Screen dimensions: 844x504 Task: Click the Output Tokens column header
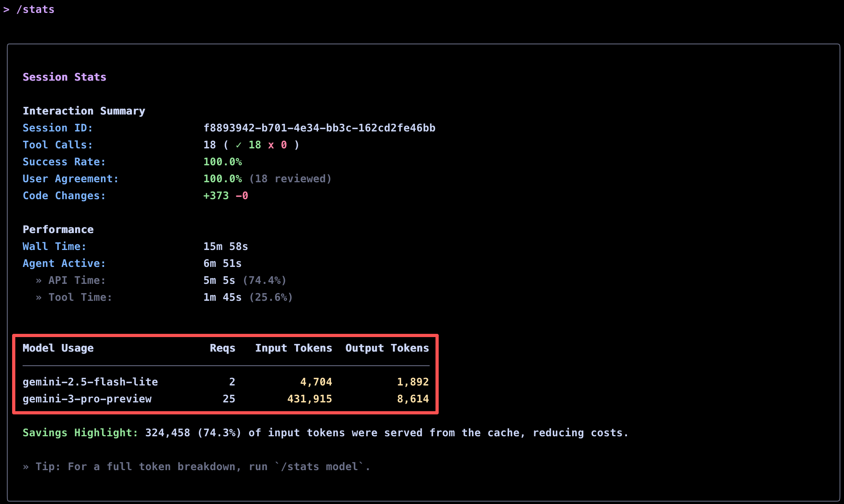click(387, 348)
